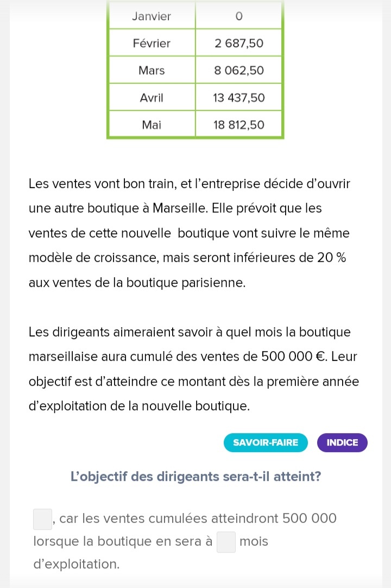Select the answer box before "car les ventes"
The image size is (391, 588).
pos(43,519)
